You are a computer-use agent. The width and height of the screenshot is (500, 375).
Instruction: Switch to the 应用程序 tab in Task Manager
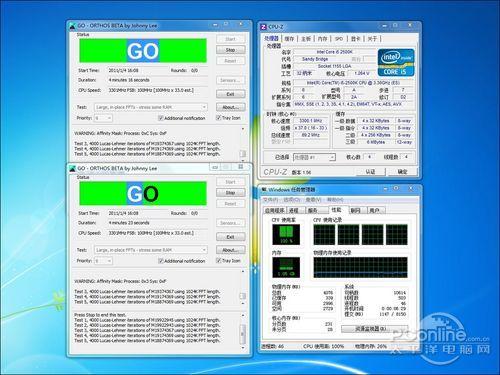pos(275,210)
